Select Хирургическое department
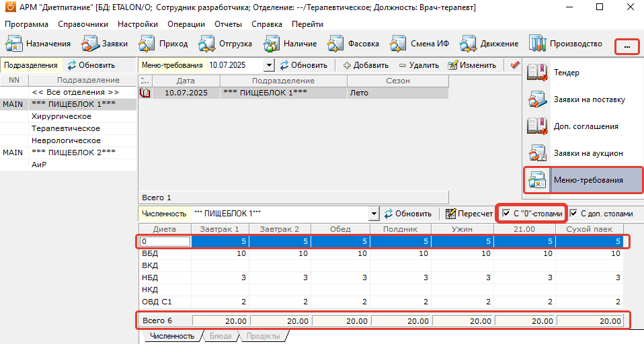This screenshot has width=644, height=344. (x=68, y=116)
